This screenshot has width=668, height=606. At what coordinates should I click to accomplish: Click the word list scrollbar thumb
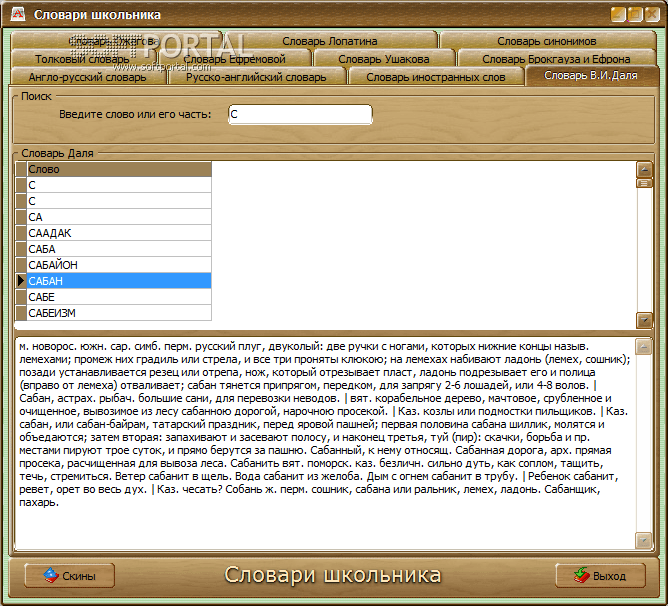point(644,183)
